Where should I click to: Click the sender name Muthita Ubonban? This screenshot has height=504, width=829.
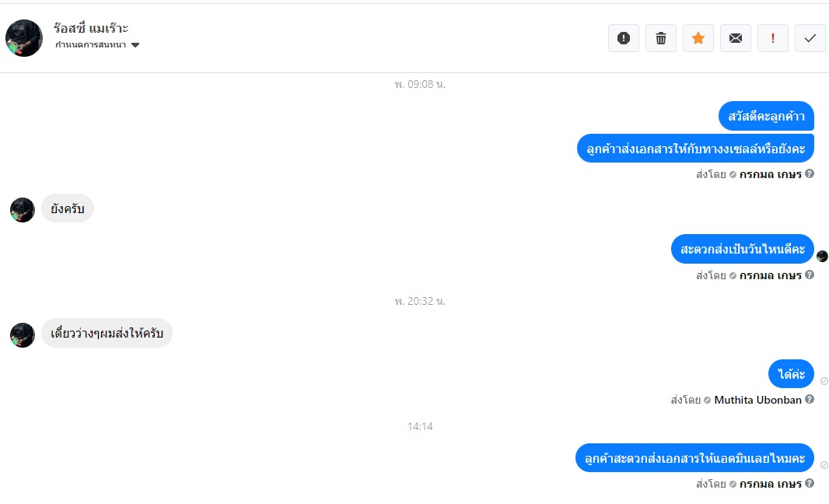tap(757, 400)
